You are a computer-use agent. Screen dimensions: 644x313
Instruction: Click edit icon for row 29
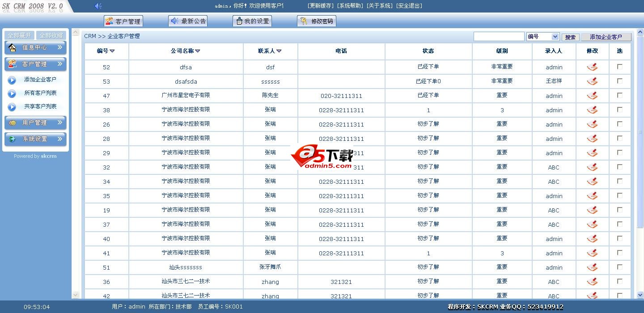tap(592, 153)
